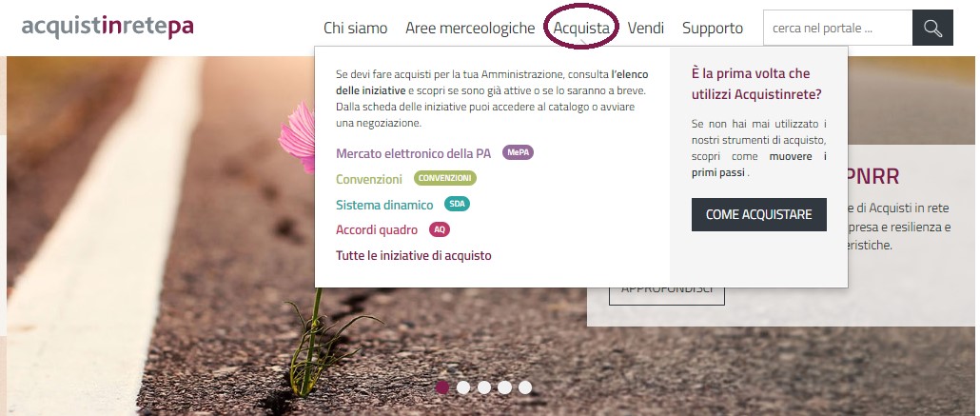Screen dimensions: 980x416
Task: Open Mercato elettronico della PA link
Action: [413, 153]
